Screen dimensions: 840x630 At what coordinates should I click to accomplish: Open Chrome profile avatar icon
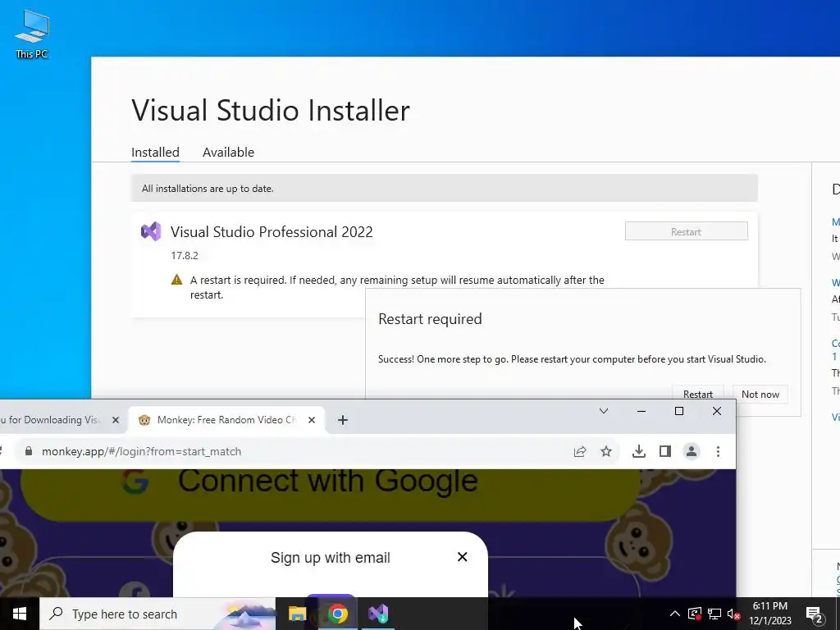pos(692,452)
